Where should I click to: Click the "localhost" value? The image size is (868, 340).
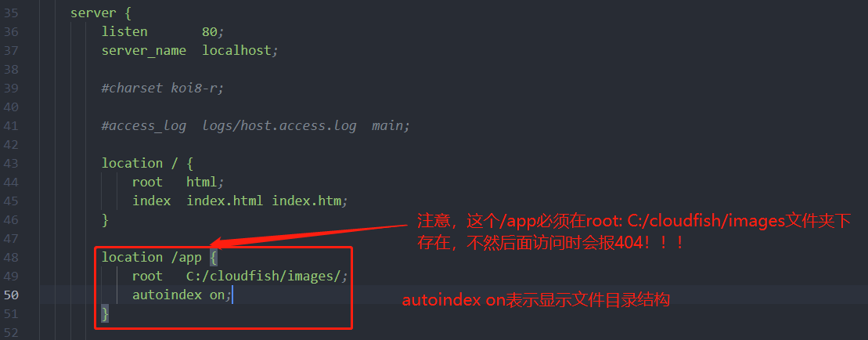pyautogui.click(x=236, y=50)
